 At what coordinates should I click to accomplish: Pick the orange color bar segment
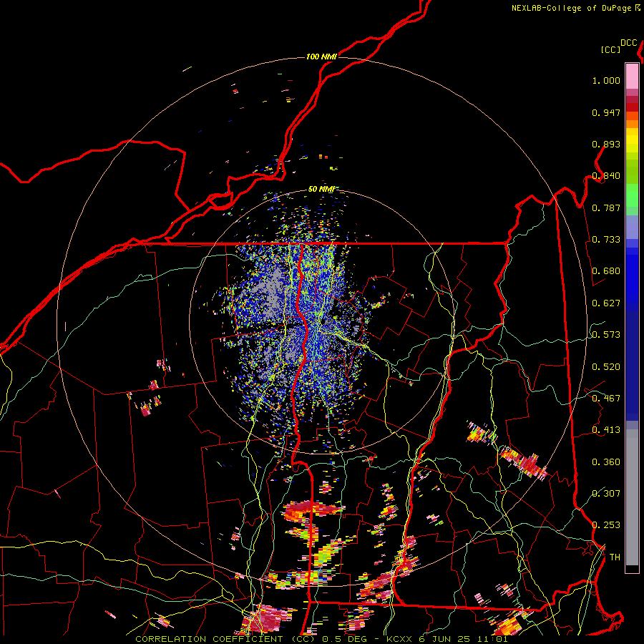point(632,124)
